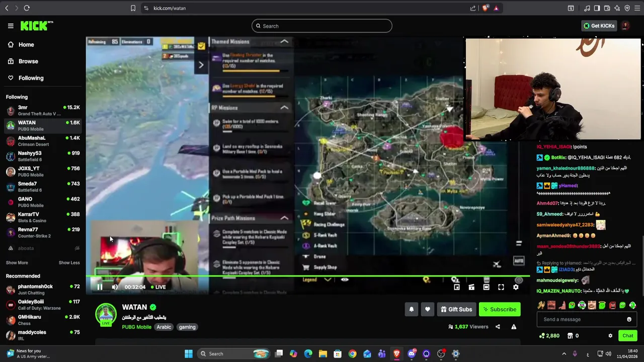Show hidden system tray icons chevron

pos(564,354)
